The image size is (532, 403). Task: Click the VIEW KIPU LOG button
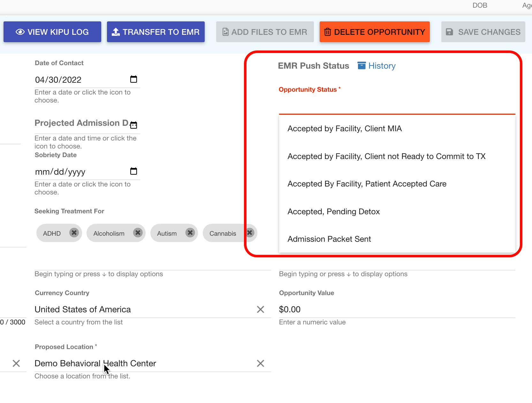(52, 32)
